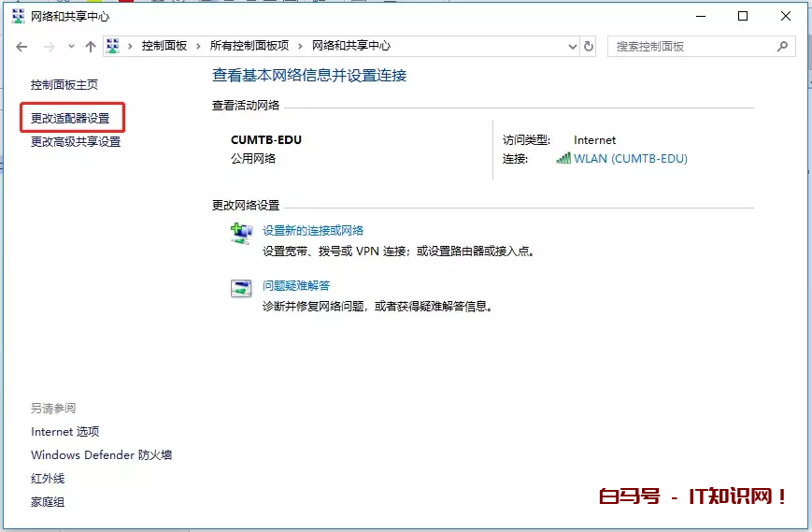Open Windows Defender 防火墙 link
812x532 pixels.
[101, 455]
